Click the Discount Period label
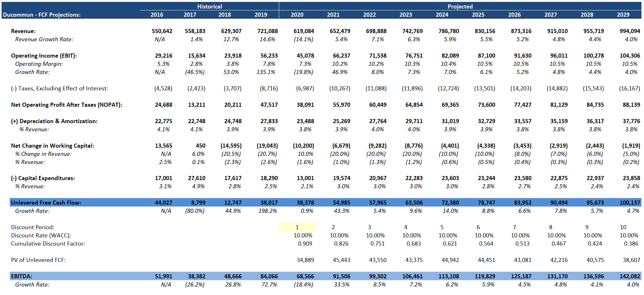The image size is (644, 295). pyautogui.click(x=32, y=227)
